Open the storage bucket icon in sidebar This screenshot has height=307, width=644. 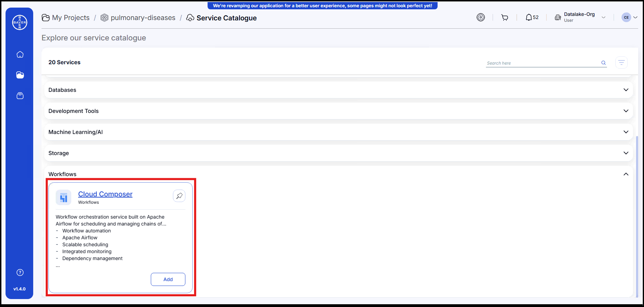20,96
